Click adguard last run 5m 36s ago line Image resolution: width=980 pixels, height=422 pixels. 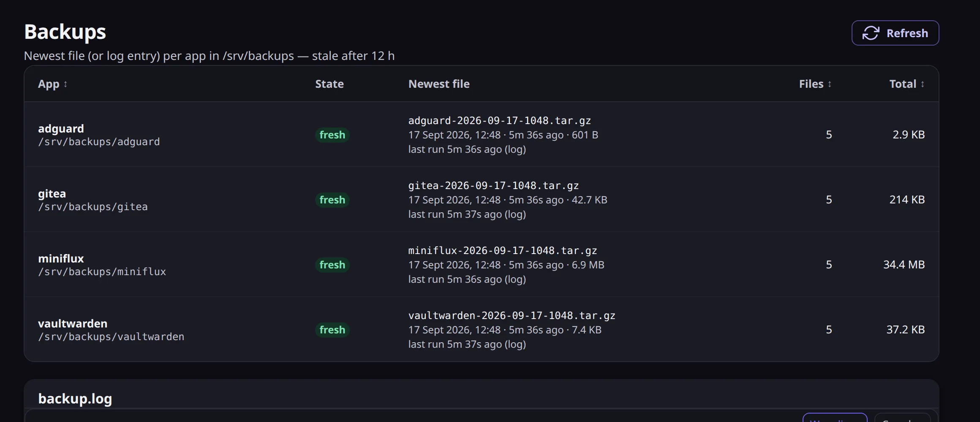coord(467,149)
